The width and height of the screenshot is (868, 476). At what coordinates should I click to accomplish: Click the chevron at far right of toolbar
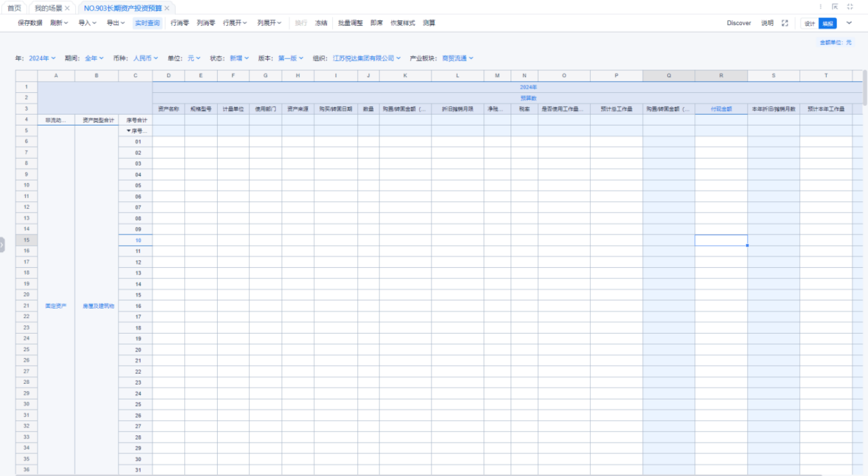point(849,23)
